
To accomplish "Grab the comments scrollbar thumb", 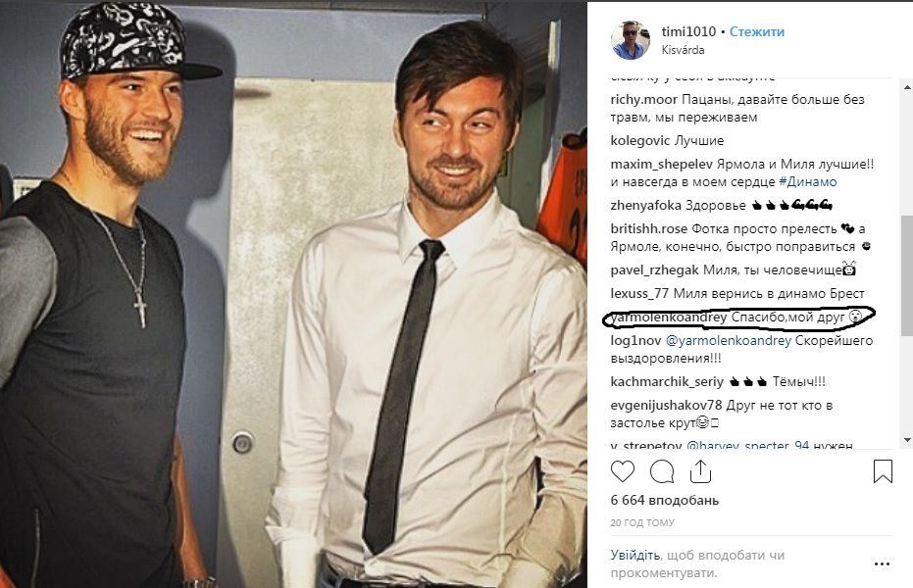I will tap(907, 275).
